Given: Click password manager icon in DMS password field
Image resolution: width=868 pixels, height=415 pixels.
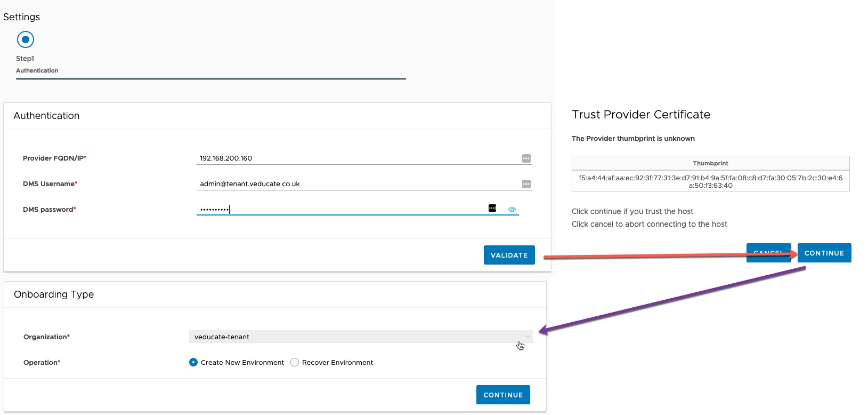Looking at the screenshot, I should pyautogui.click(x=492, y=208).
